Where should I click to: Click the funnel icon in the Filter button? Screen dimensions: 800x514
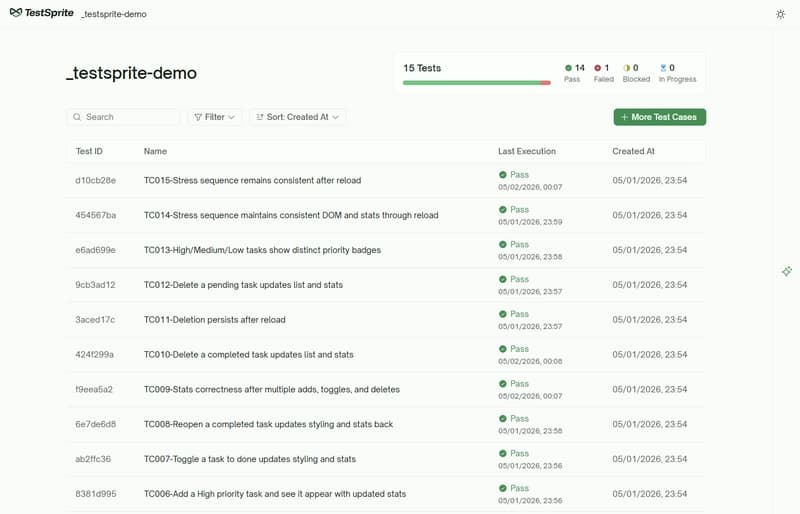point(198,117)
